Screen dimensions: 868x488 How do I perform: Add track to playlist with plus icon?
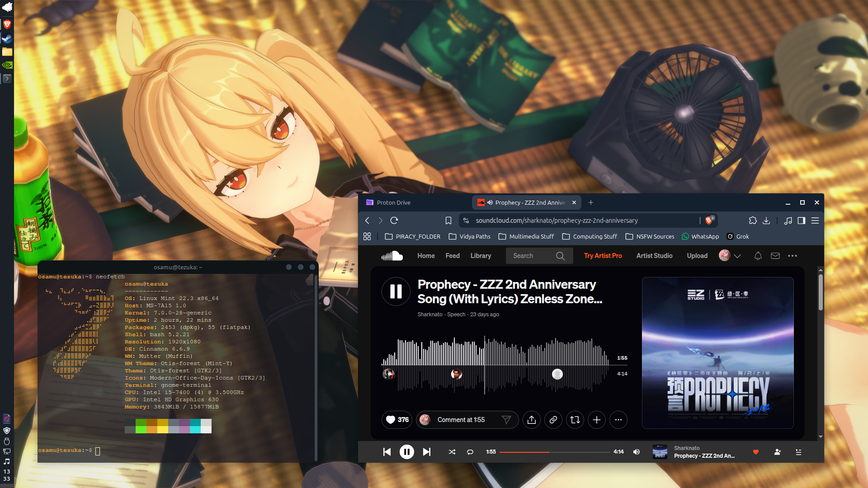click(597, 420)
